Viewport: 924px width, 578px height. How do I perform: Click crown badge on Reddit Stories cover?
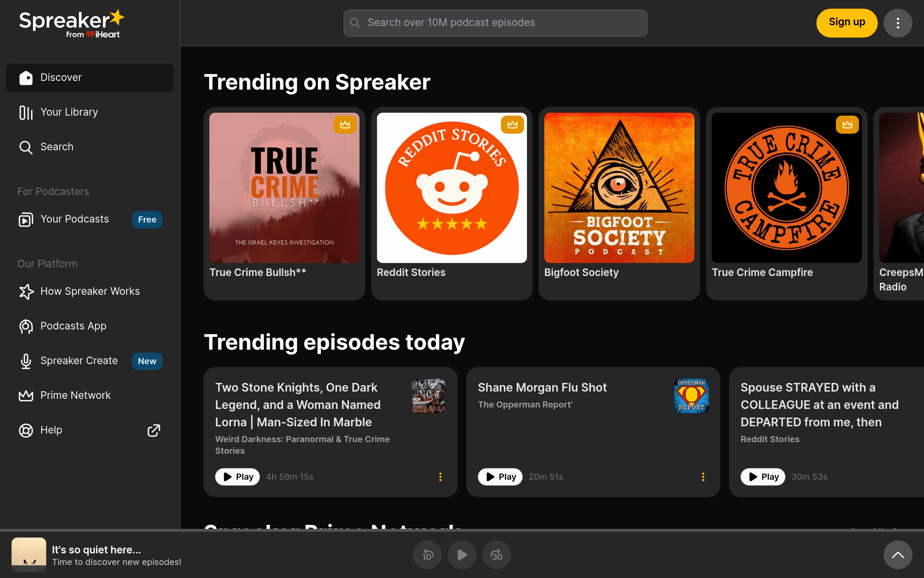[x=513, y=125]
